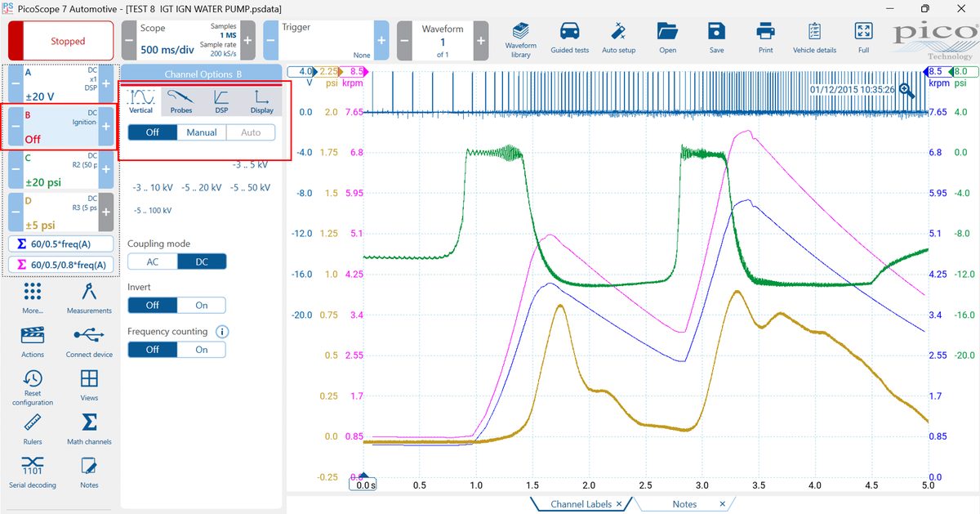Decrease Scope timebase with minus
Screen dimensions: 980x514
(x=129, y=41)
